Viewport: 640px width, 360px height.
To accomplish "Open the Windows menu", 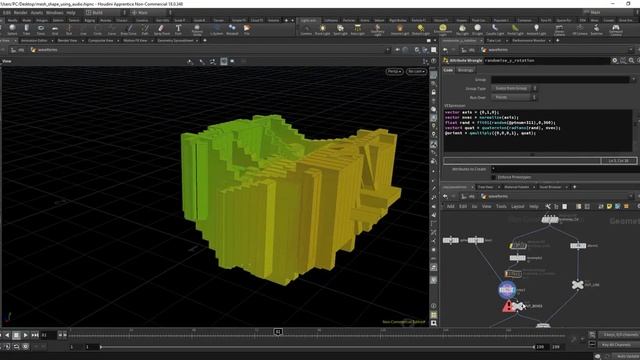I will 55,12.
